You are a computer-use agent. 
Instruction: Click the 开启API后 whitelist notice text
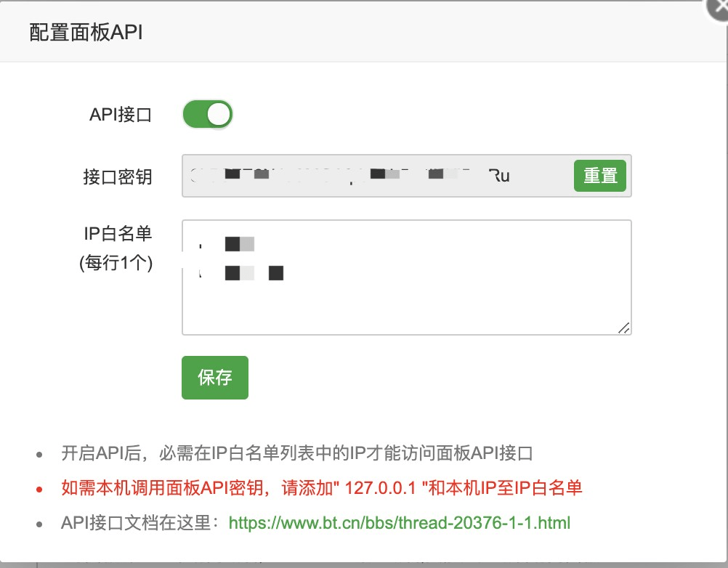click(x=297, y=454)
